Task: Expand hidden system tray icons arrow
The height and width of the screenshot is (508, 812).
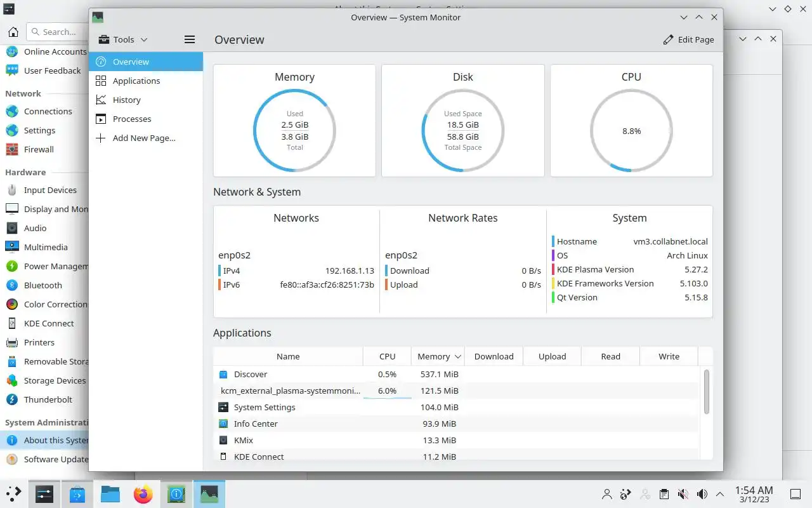Action: click(x=720, y=494)
